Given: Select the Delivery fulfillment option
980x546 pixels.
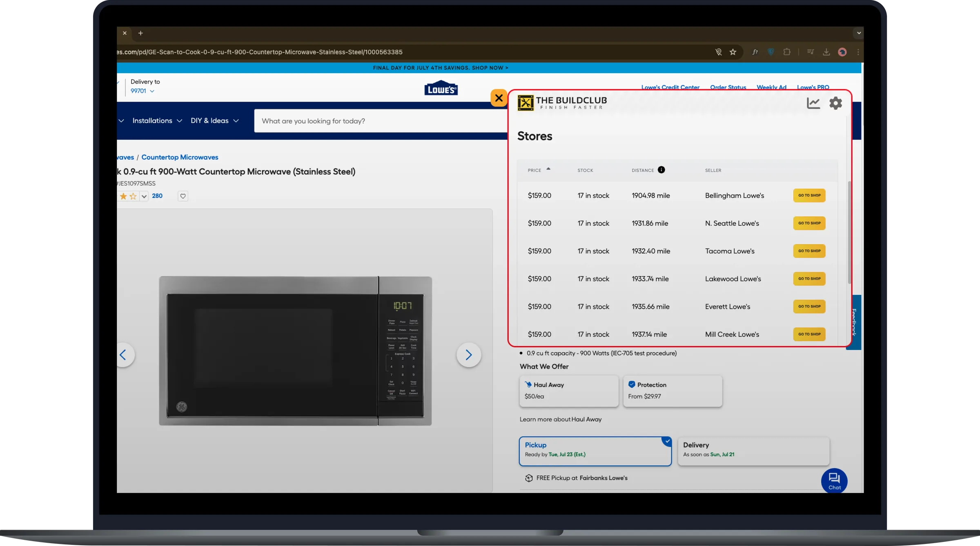Looking at the screenshot, I should click(754, 451).
